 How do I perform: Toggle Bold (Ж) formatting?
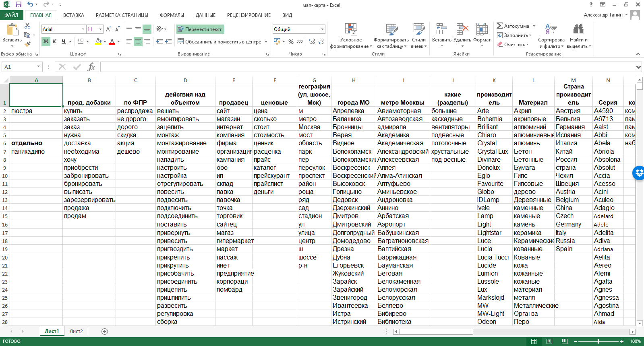coord(46,41)
